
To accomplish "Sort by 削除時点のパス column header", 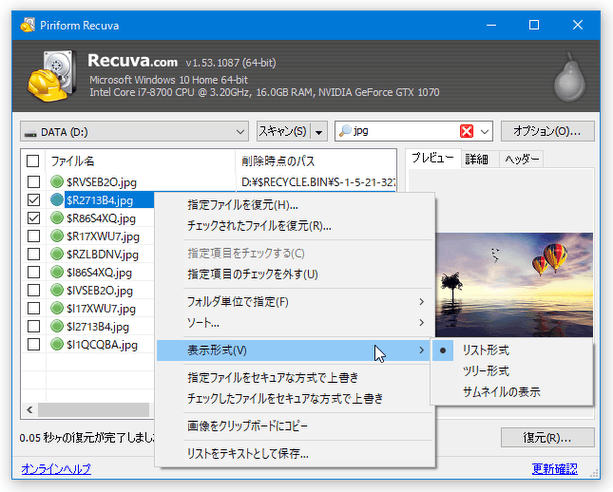I will pyautogui.click(x=316, y=161).
